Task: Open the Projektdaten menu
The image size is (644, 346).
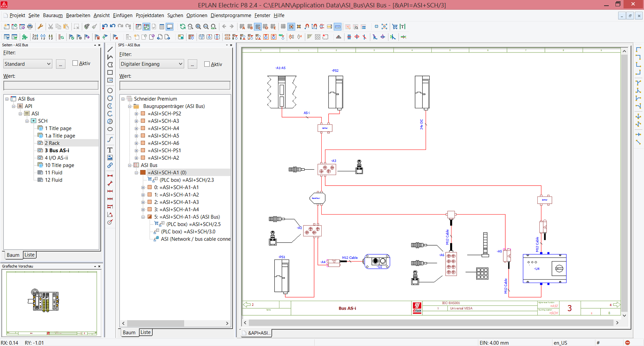Action: [149, 15]
